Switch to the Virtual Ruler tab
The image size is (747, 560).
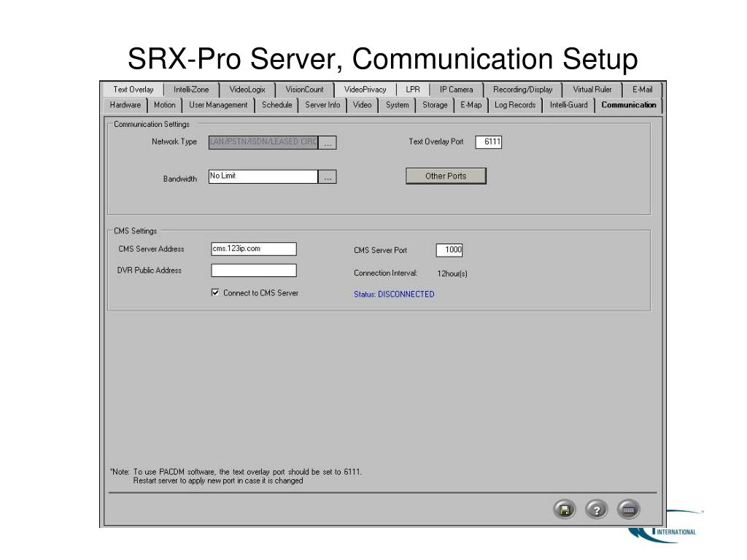(592, 90)
